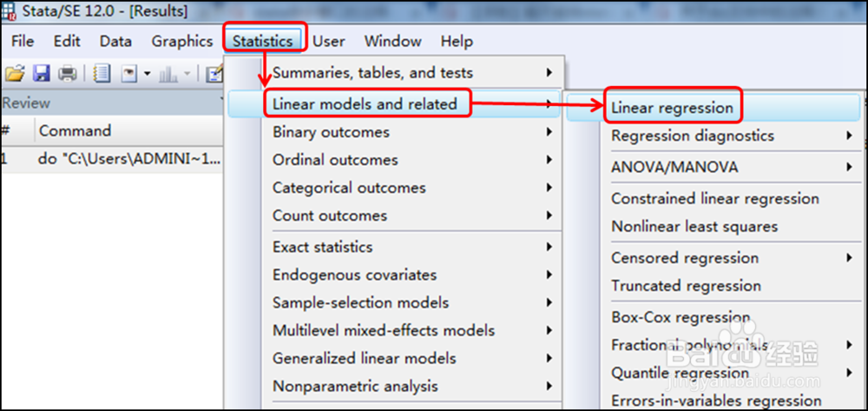Click the Do-file Editor icon

214,73
